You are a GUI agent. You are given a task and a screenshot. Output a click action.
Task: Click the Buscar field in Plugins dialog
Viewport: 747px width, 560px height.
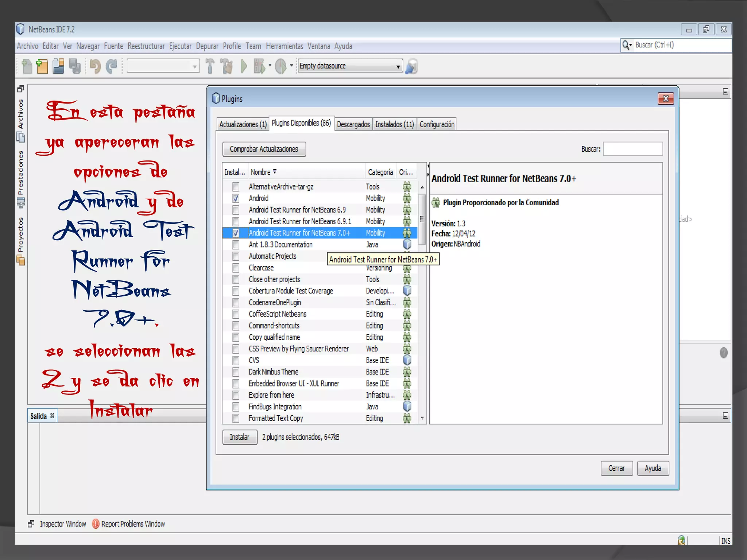(633, 149)
